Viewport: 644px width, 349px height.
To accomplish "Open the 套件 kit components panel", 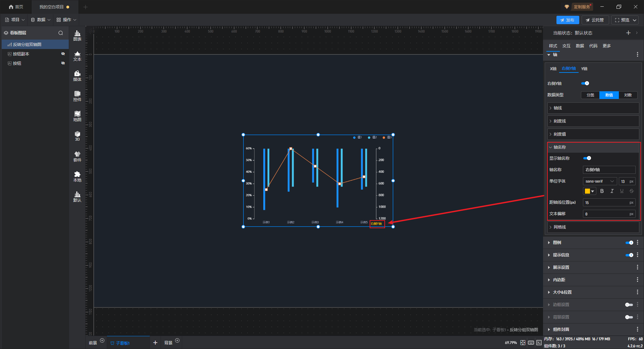I will tap(77, 156).
